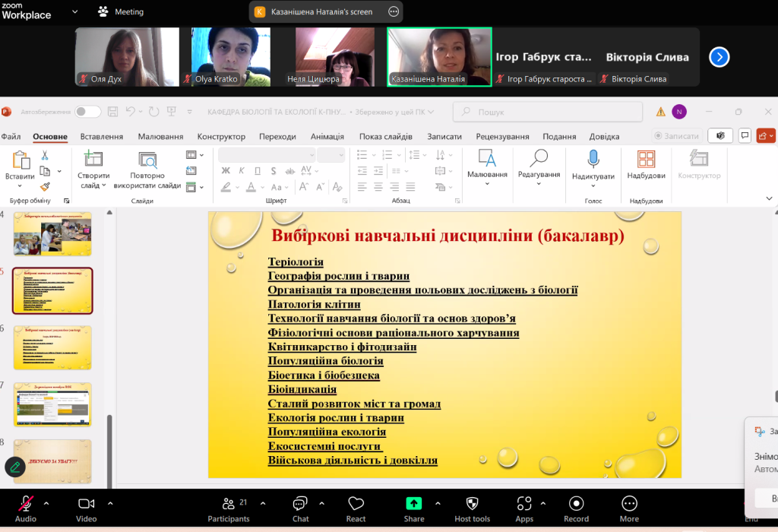Open the Meeting dropdown at top

(122, 12)
